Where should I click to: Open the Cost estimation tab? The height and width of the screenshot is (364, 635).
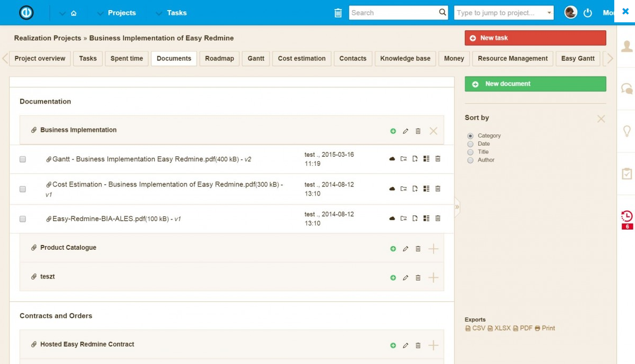(x=302, y=58)
